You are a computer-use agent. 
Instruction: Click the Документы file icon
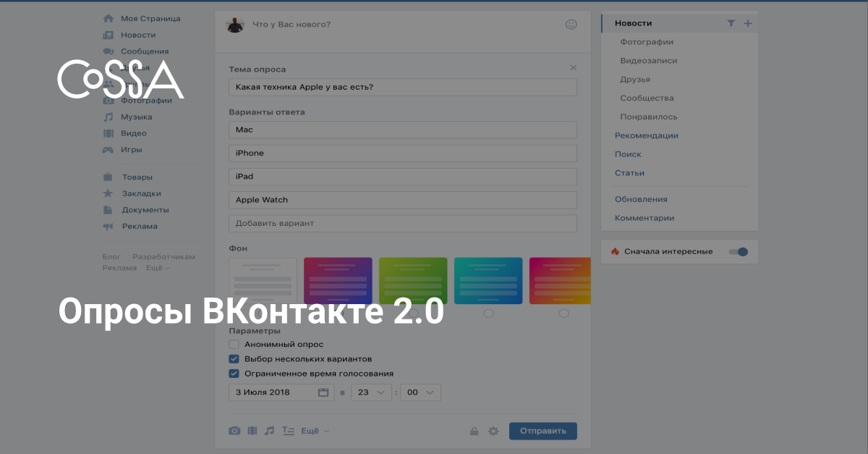pos(109,210)
